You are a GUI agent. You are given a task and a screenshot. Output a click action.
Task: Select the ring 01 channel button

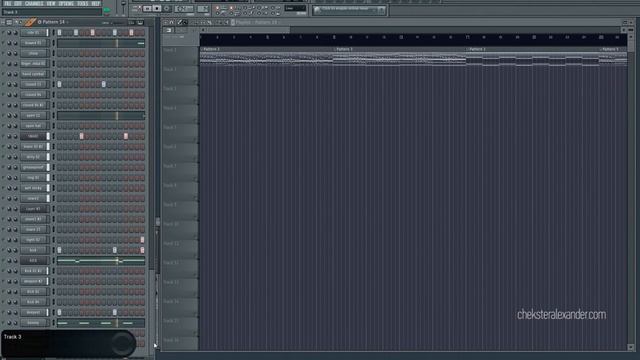(x=33, y=178)
